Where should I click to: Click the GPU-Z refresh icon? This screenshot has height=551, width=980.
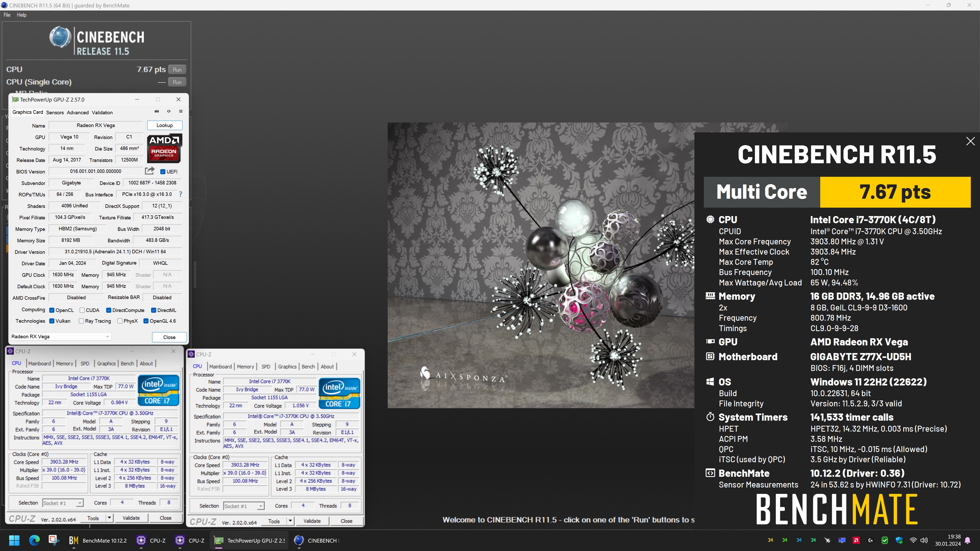pos(168,111)
